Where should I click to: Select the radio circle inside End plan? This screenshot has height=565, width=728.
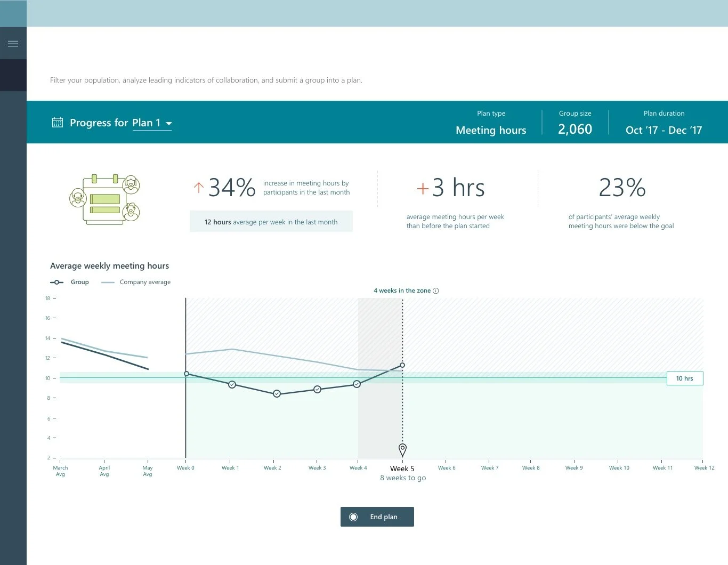click(x=353, y=516)
